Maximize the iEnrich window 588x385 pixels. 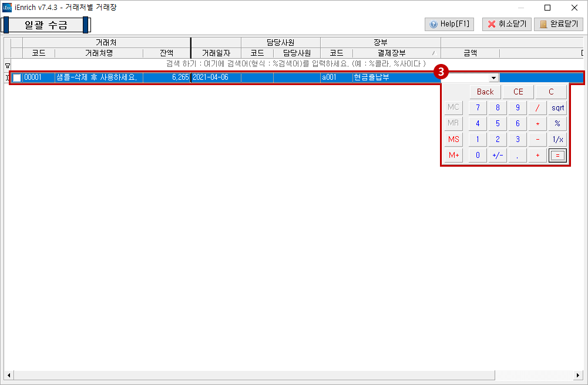tap(547, 8)
